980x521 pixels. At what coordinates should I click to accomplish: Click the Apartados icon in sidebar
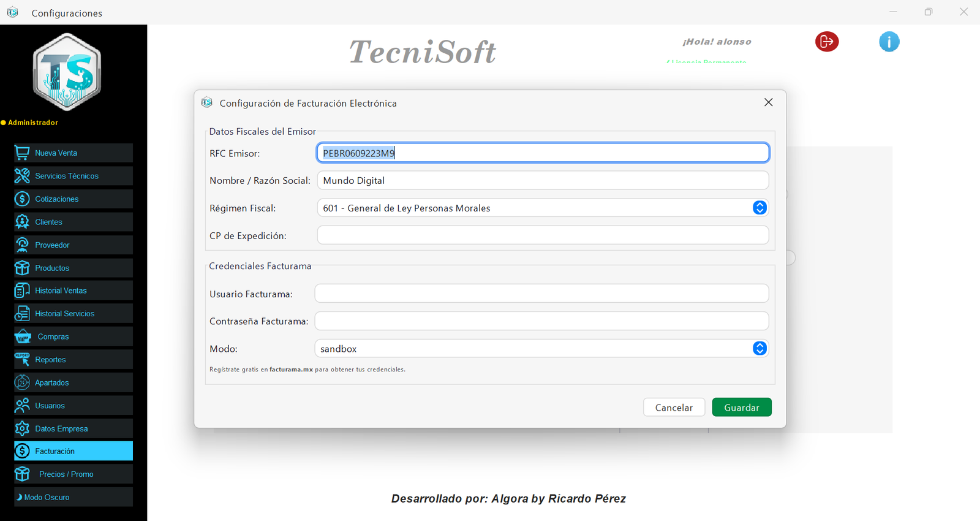pos(22,382)
